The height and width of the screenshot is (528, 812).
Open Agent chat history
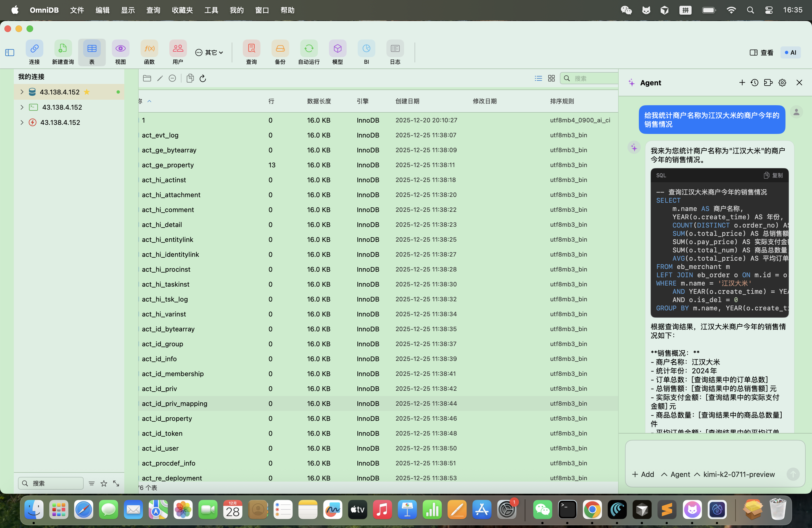pos(754,83)
